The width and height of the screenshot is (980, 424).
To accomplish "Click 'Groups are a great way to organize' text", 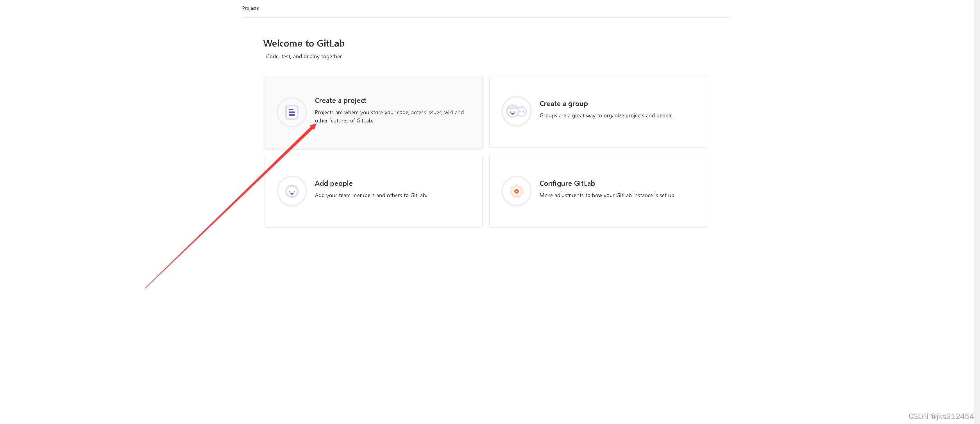I will tap(606, 116).
